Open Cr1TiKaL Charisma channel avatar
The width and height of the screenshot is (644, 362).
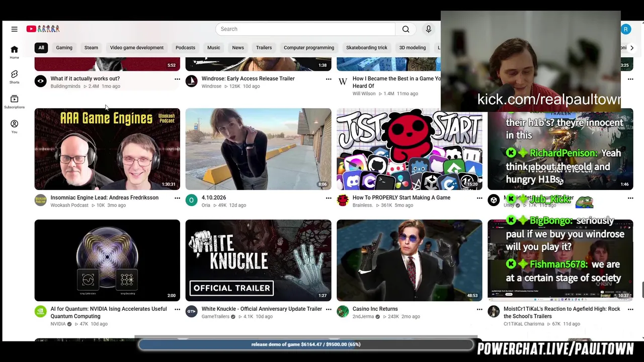pyautogui.click(x=494, y=311)
